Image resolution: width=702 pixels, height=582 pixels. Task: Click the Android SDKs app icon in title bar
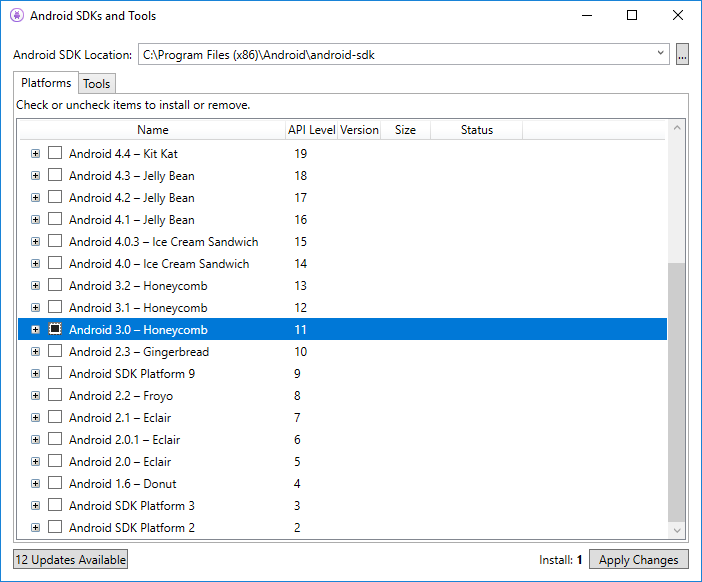click(17, 16)
